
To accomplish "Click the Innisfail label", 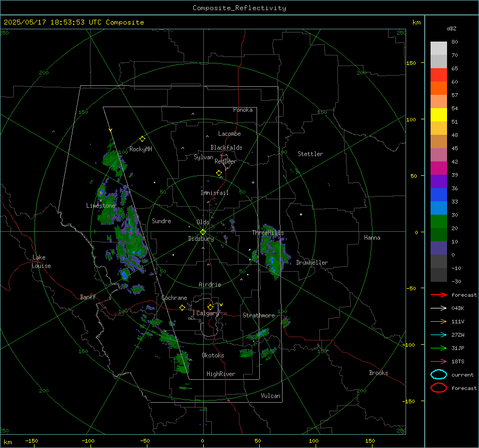I will 214,193.
